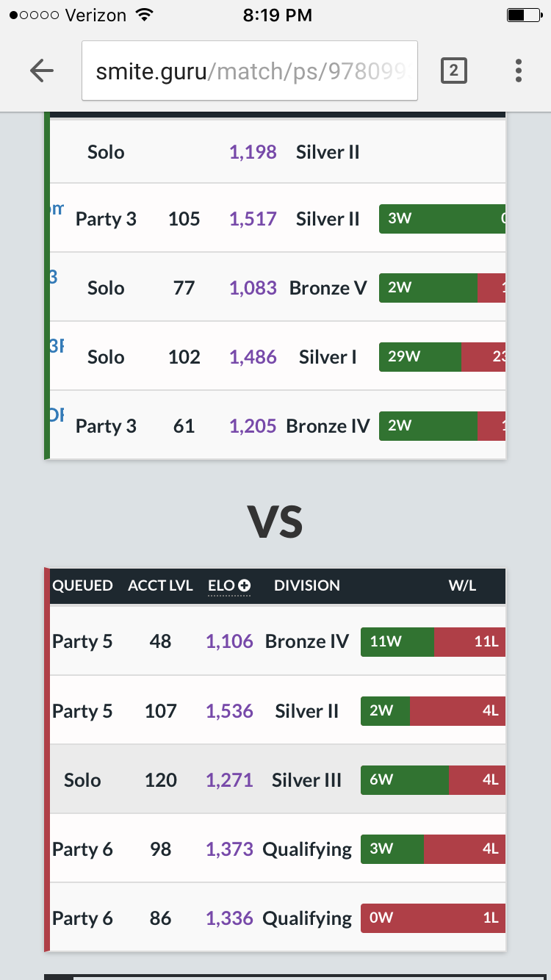Open the browser tab switcher

453,71
